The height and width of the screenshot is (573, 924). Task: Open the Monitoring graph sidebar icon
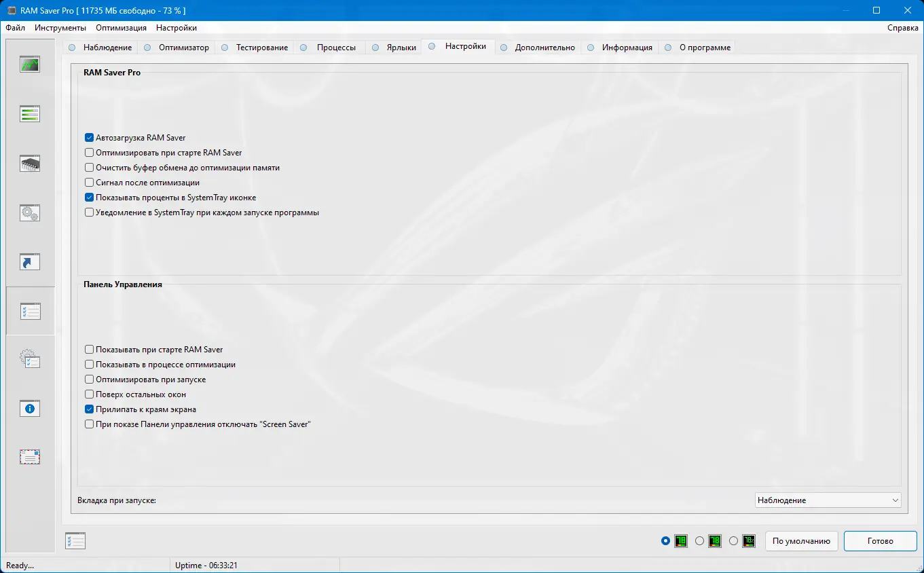[30, 64]
